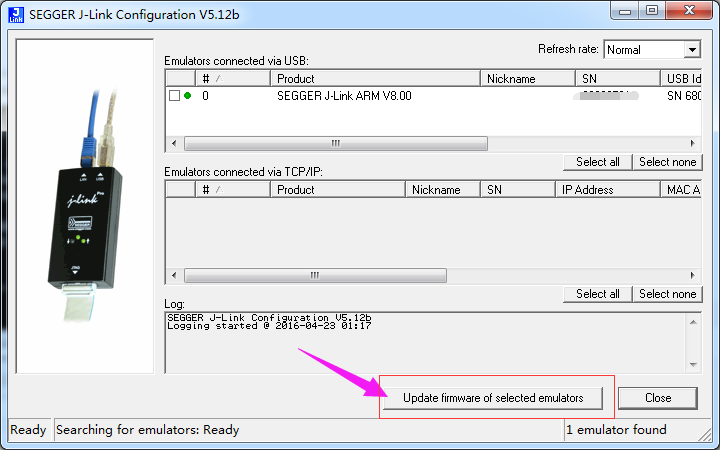720x450 pixels.
Task: Click the J-Link application icon in title bar
Action: pos(16,15)
